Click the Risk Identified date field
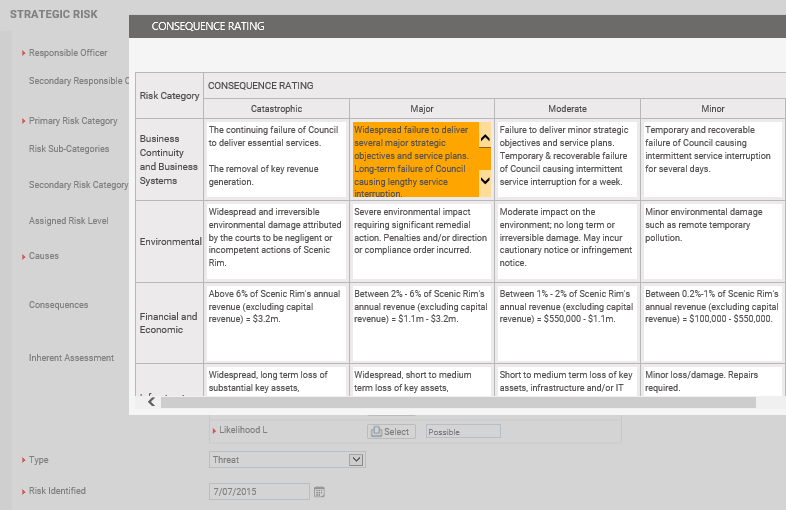This screenshot has width=786, height=510. click(x=259, y=492)
